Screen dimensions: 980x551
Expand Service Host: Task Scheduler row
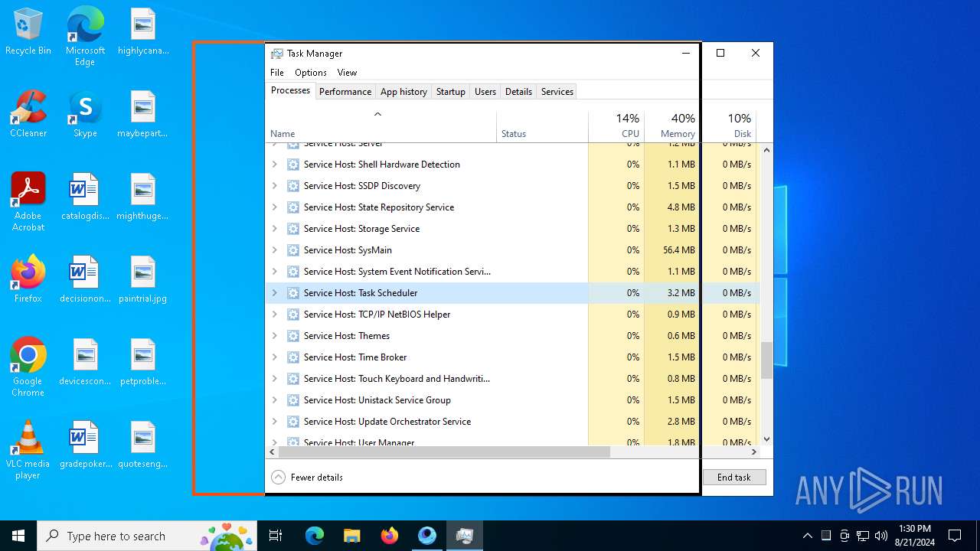[x=275, y=293]
